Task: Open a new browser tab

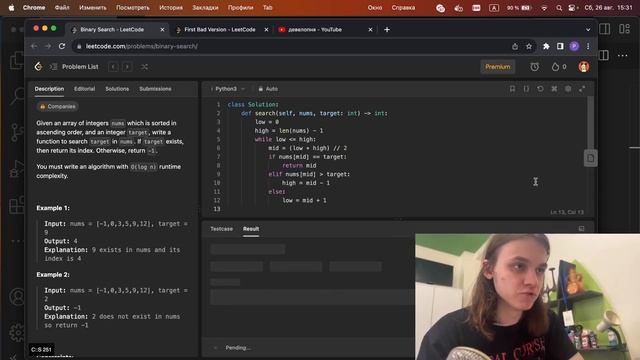Action: coord(387,30)
